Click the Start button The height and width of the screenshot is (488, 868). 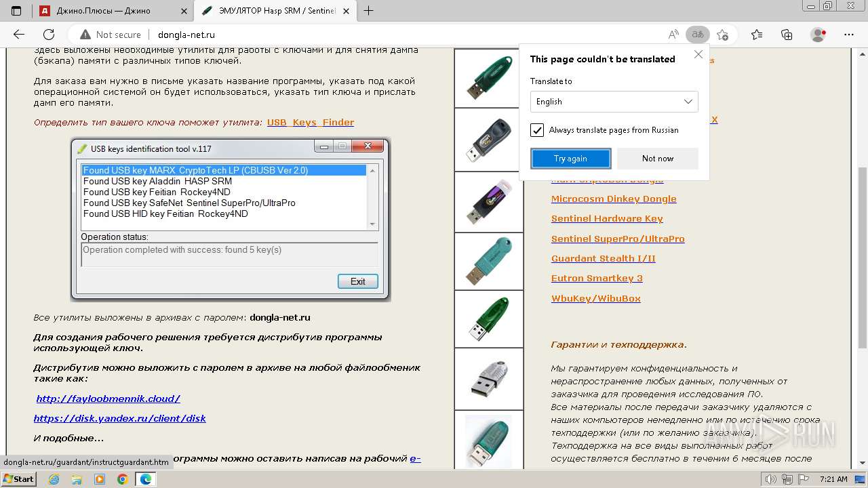[x=19, y=479]
